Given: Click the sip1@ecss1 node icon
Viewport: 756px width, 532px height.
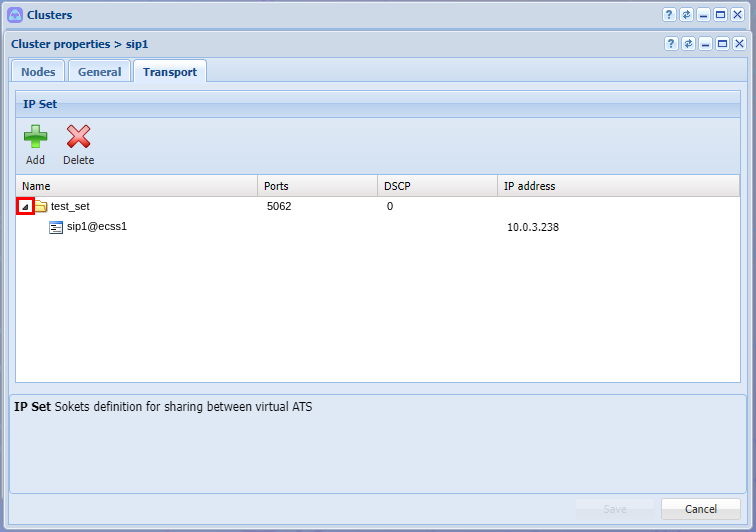Looking at the screenshot, I should click(x=56, y=227).
